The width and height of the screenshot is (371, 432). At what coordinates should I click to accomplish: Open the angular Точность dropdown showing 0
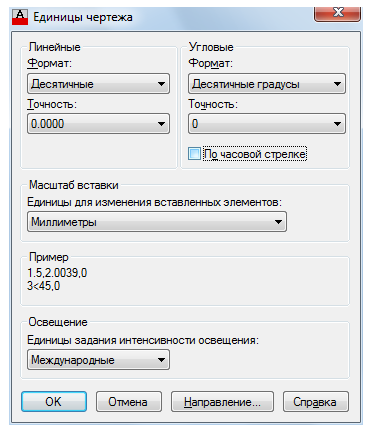coord(267,124)
